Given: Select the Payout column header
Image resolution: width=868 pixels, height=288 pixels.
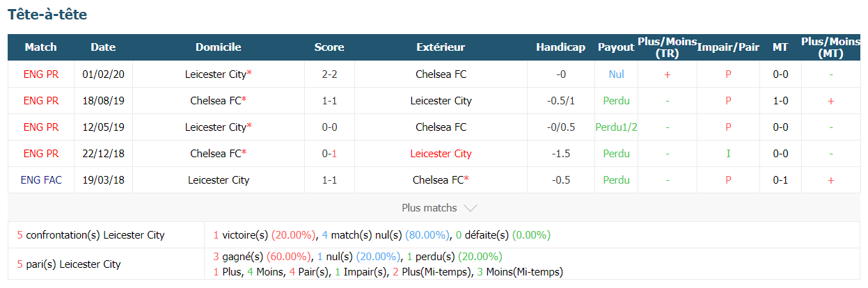Looking at the screenshot, I should (616, 47).
